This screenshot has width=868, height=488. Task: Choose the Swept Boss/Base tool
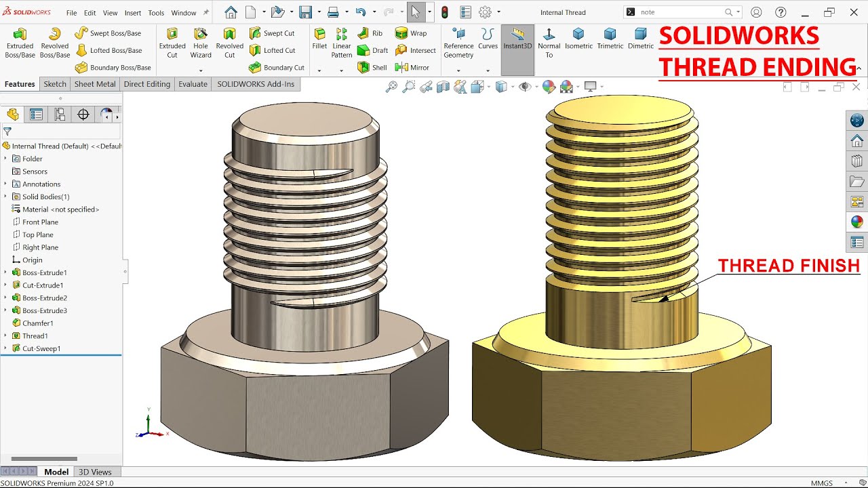click(x=108, y=33)
